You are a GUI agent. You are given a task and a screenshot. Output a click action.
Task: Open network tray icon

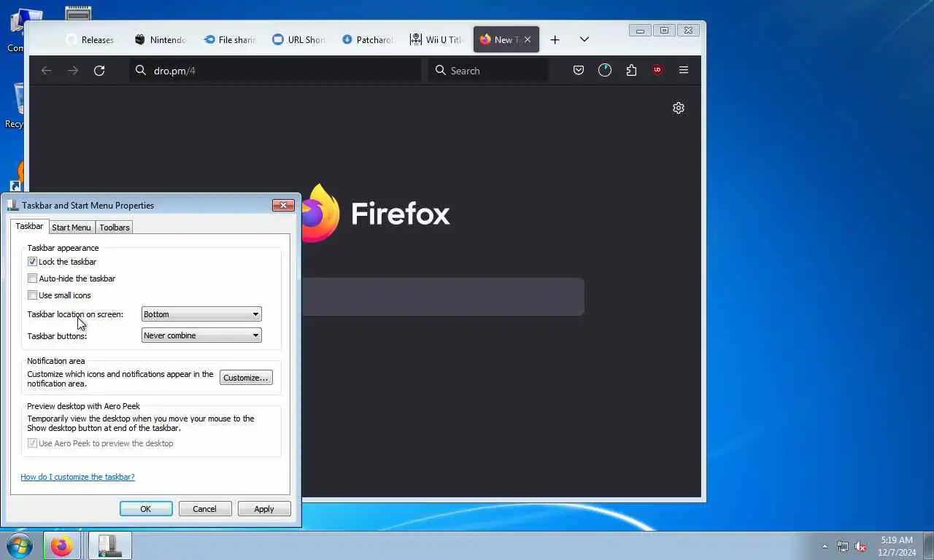843,546
